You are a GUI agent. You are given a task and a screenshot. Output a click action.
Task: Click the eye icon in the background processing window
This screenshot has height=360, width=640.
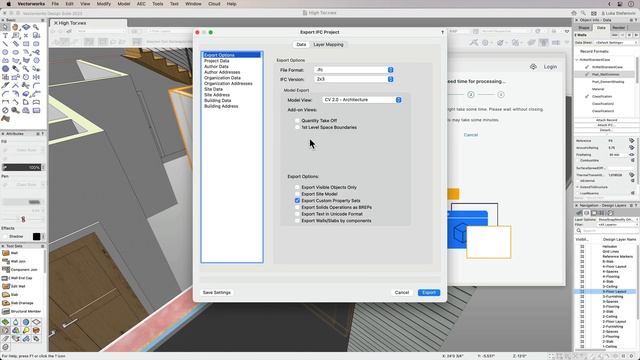click(533, 67)
